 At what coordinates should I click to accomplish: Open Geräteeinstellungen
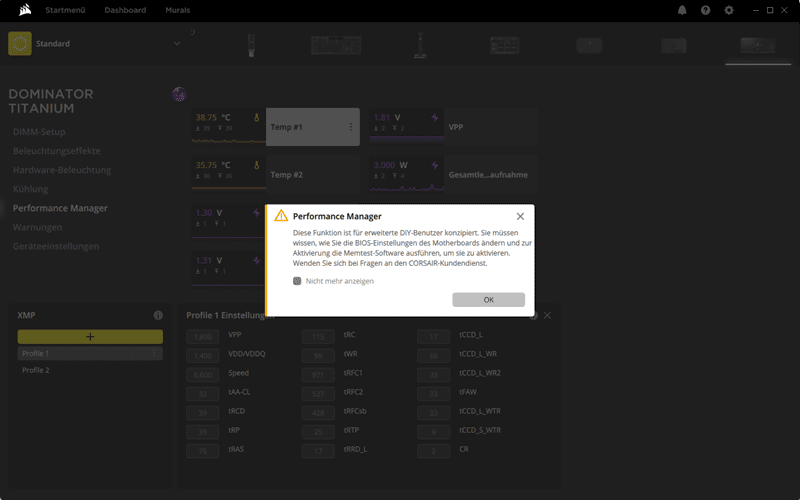click(56, 246)
